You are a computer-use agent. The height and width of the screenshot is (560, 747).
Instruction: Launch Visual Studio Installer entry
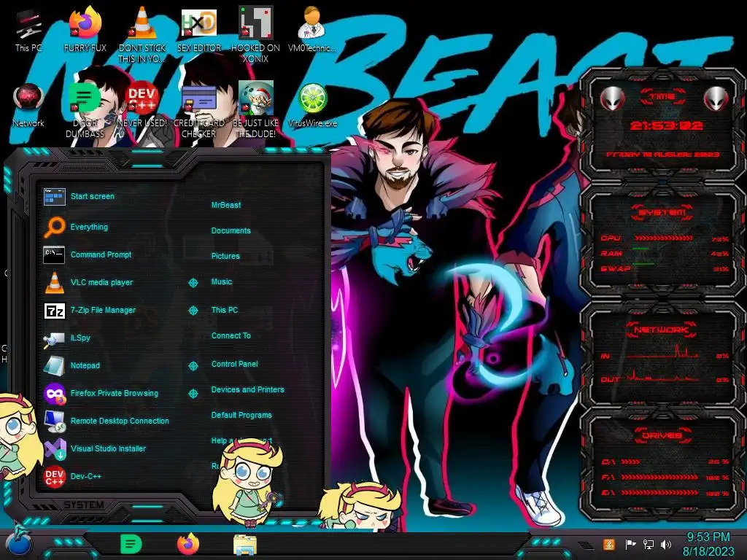pos(94,448)
